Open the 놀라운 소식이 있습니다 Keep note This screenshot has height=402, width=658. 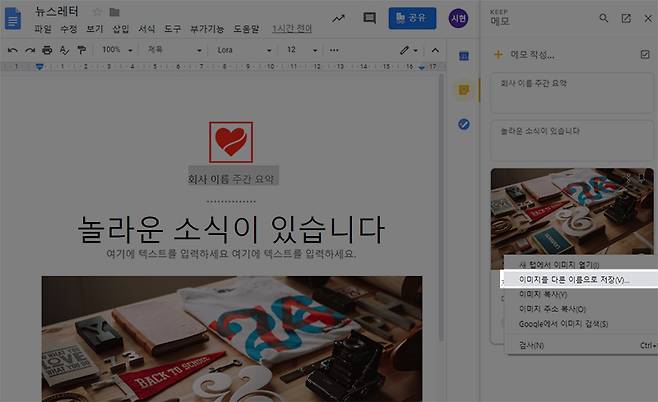(572, 141)
